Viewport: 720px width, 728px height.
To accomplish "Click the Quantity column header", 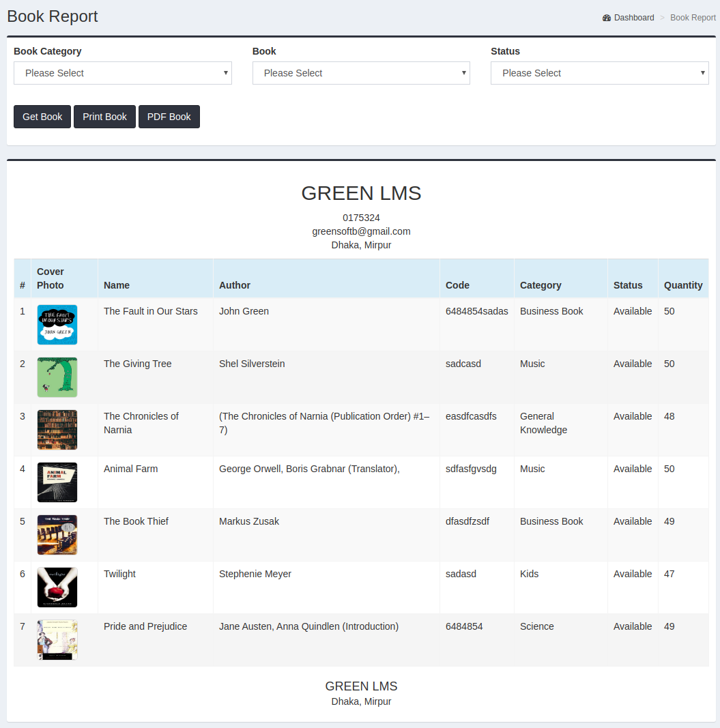I will [x=683, y=285].
